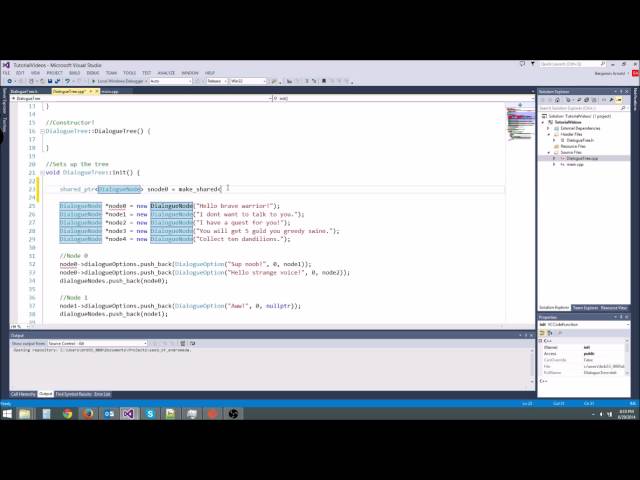Click the Save icon in the toolbar
Viewport: 640px width, 480px height.
[x=50, y=81]
